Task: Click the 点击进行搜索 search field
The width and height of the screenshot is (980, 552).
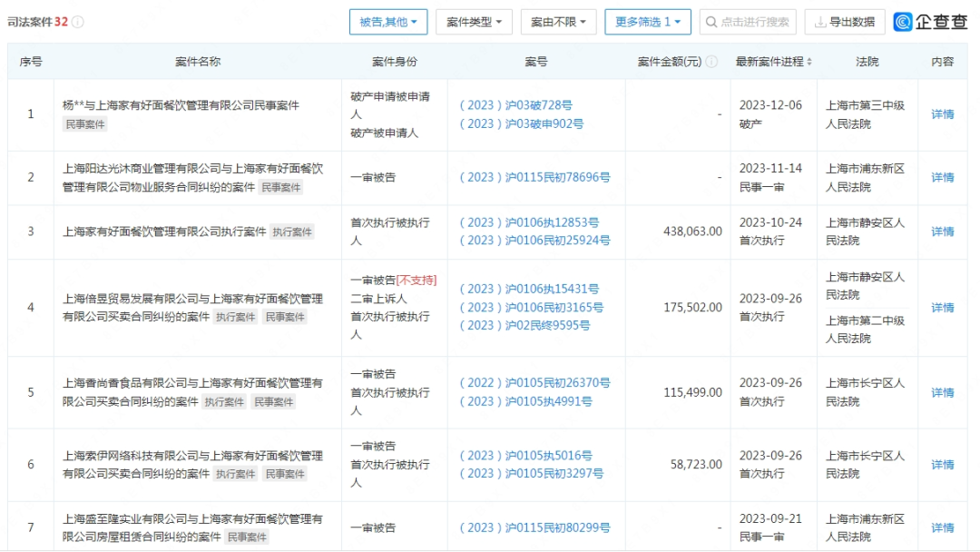Action: pyautogui.click(x=753, y=22)
